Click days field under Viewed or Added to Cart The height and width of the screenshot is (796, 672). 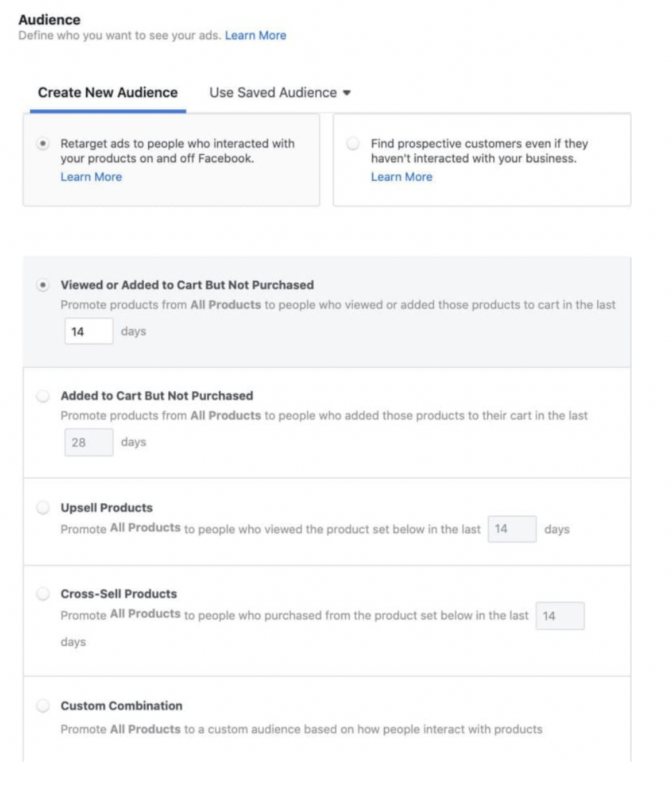88,331
